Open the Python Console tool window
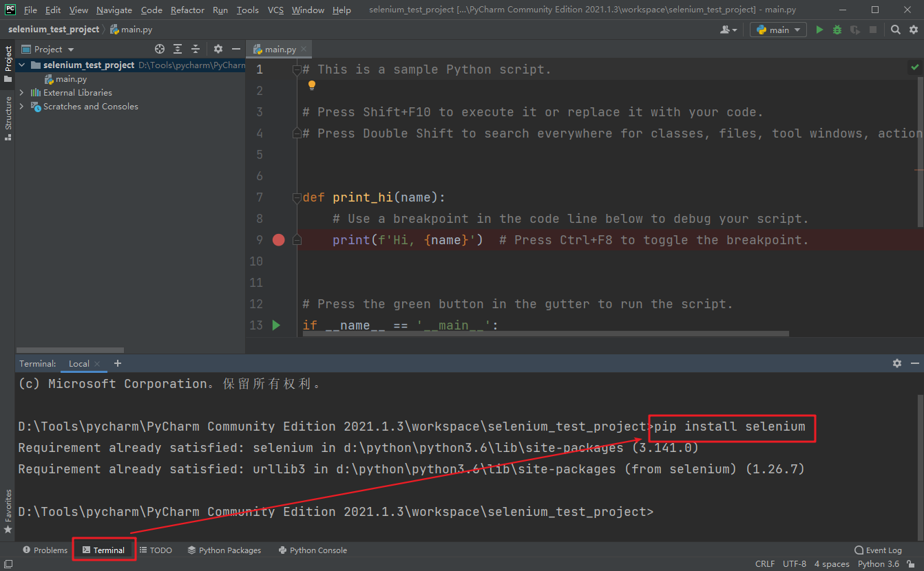The width and height of the screenshot is (924, 571). pos(313,550)
